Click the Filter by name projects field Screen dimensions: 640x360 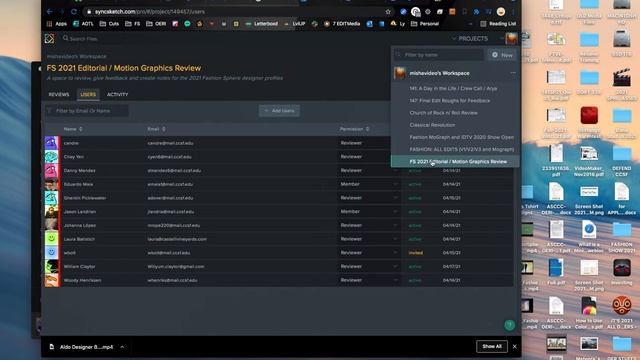(x=439, y=55)
